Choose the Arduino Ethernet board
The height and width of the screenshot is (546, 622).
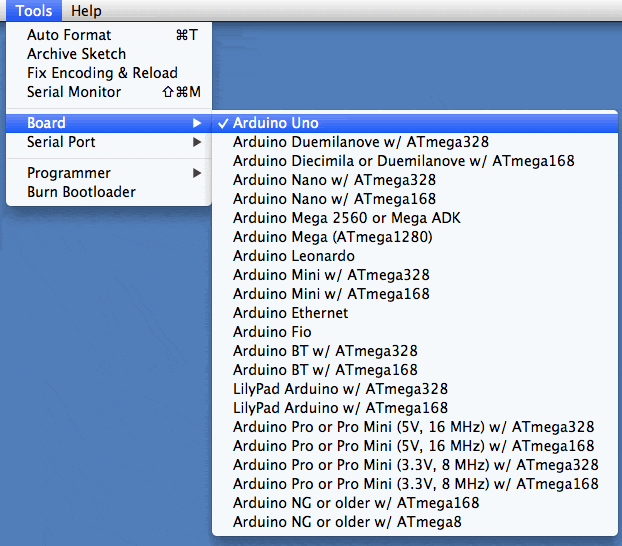pos(415,313)
